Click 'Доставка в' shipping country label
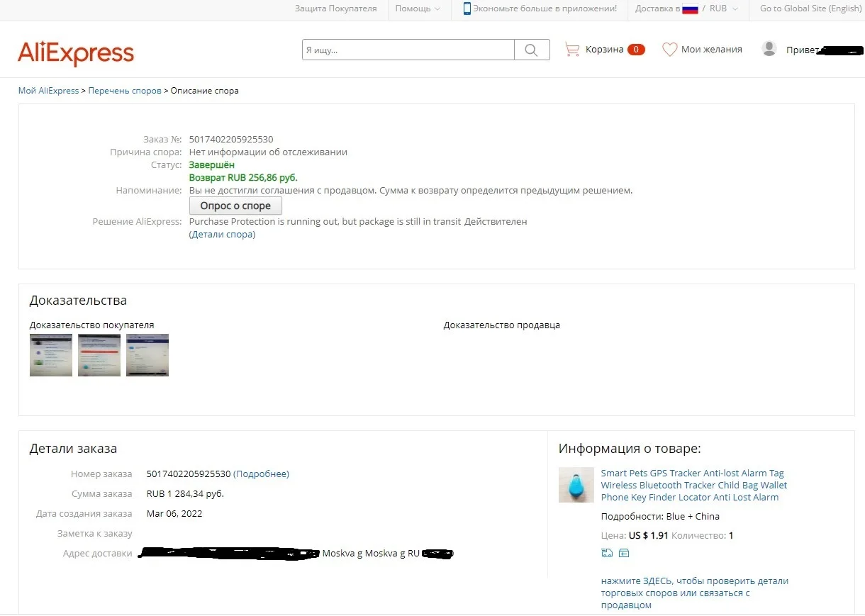The height and width of the screenshot is (616, 865). pyautogui.click(x=657, y=9)
